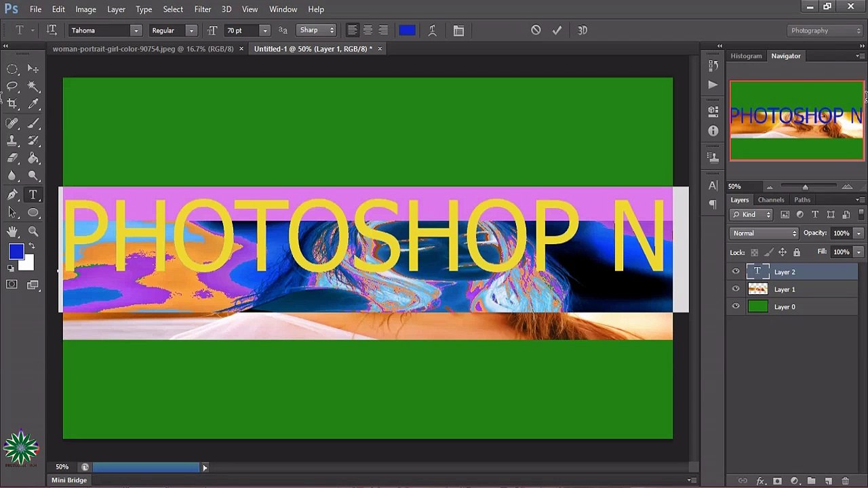The width and height of the screenshot is (868, 488).
Task: Switch to woman-portrait-girl-color document tab
Action: coord(143,49)
